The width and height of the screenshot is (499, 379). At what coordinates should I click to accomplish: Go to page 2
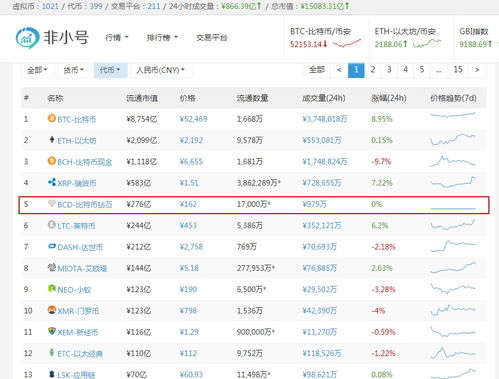[373, 70]
